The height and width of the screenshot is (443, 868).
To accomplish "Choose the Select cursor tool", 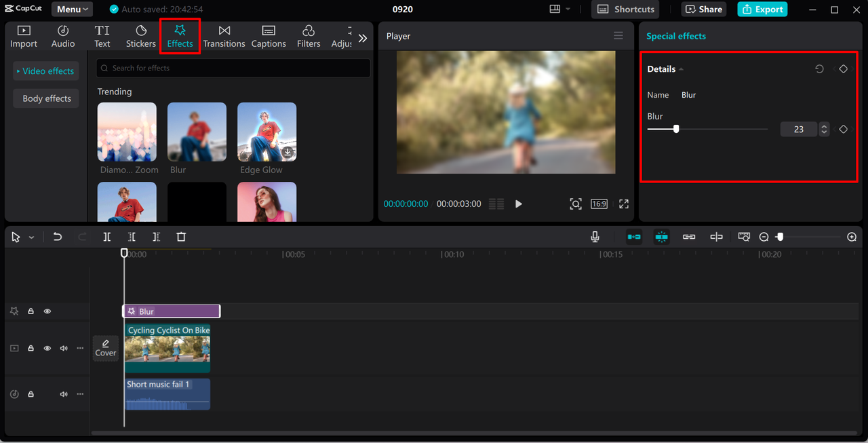I will point(16,237).
